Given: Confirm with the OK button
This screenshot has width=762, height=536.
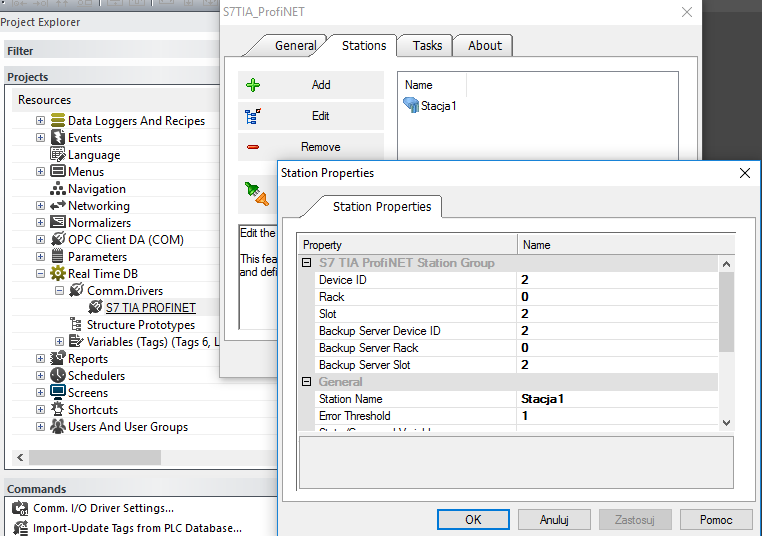Looking at the screenshot, I should 473,519.
